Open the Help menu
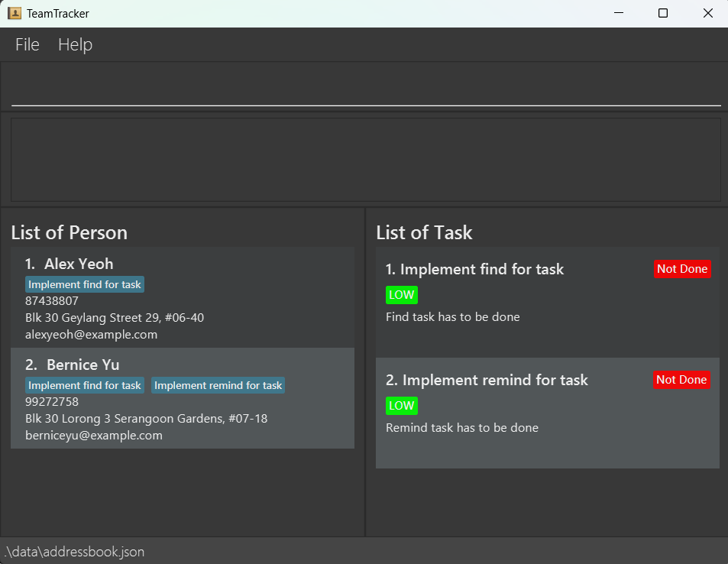Viewport: 728px width, 564px height. click(x=75, y=44)
